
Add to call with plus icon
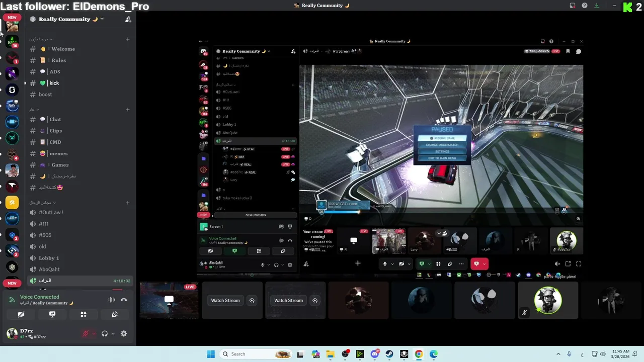[x=358, y=263]
